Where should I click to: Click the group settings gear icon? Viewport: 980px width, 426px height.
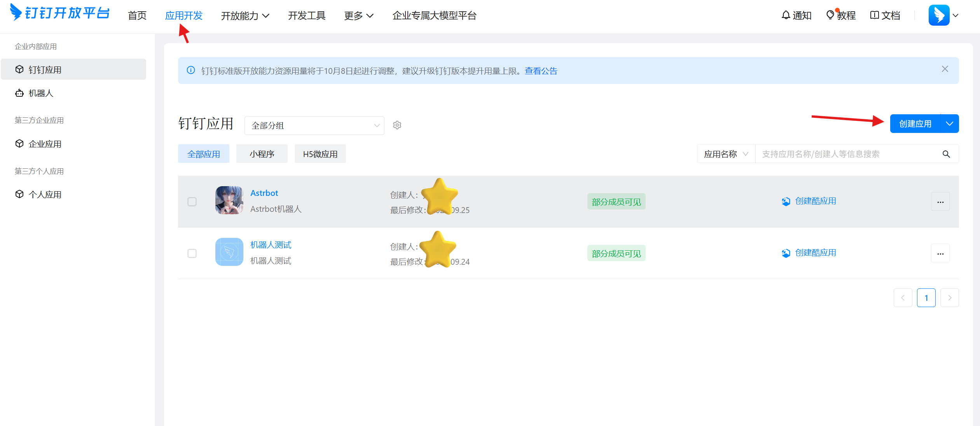(397, 125)
